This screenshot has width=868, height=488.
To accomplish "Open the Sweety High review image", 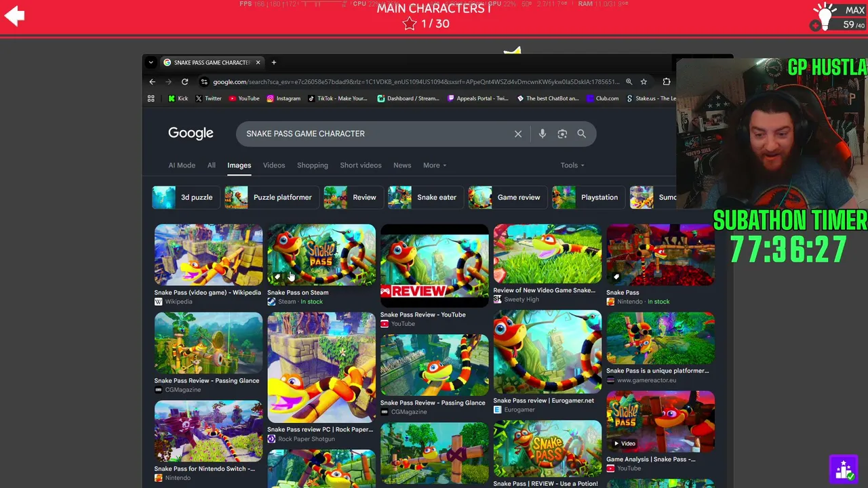I will point(548,253).
